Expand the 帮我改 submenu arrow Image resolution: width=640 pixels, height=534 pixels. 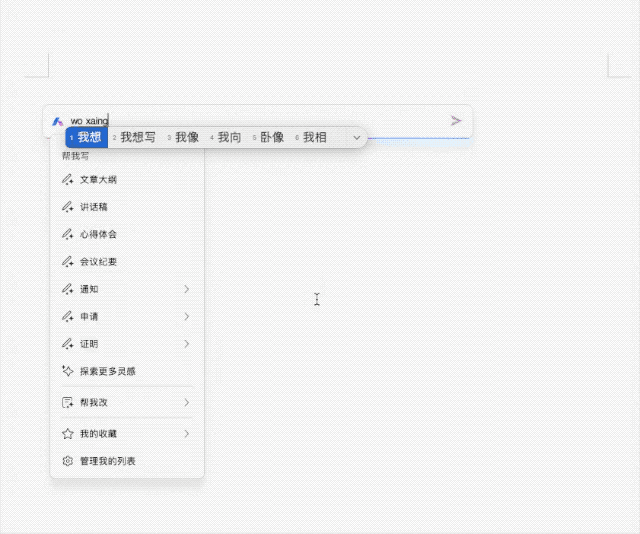click(187, 403)
